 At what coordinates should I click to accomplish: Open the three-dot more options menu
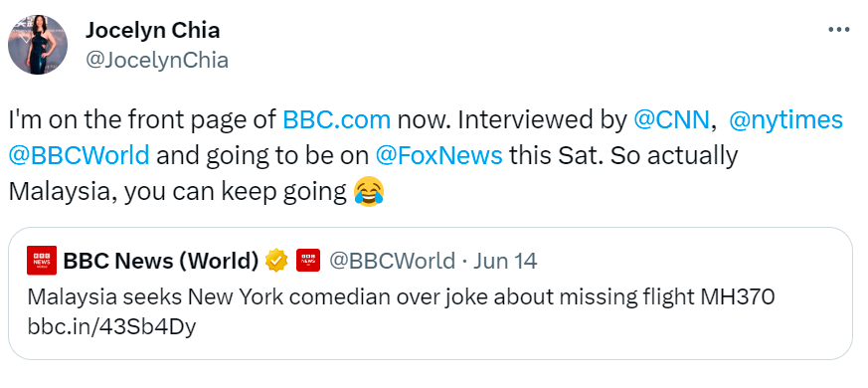click(838, 30)
